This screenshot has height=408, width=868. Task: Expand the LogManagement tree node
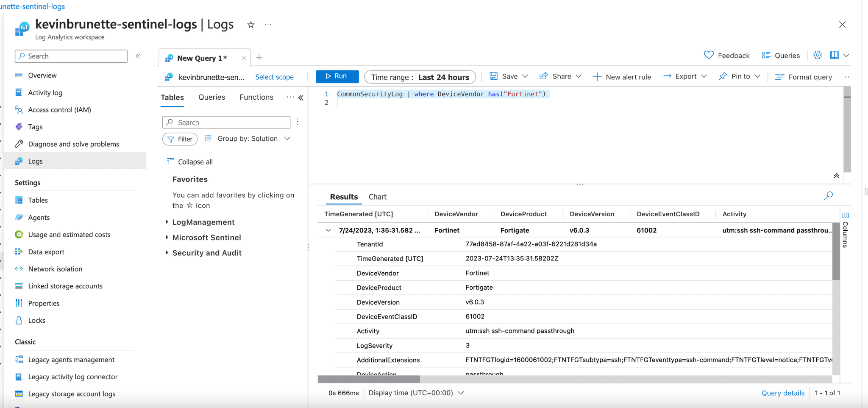click(x=167, y=222)
